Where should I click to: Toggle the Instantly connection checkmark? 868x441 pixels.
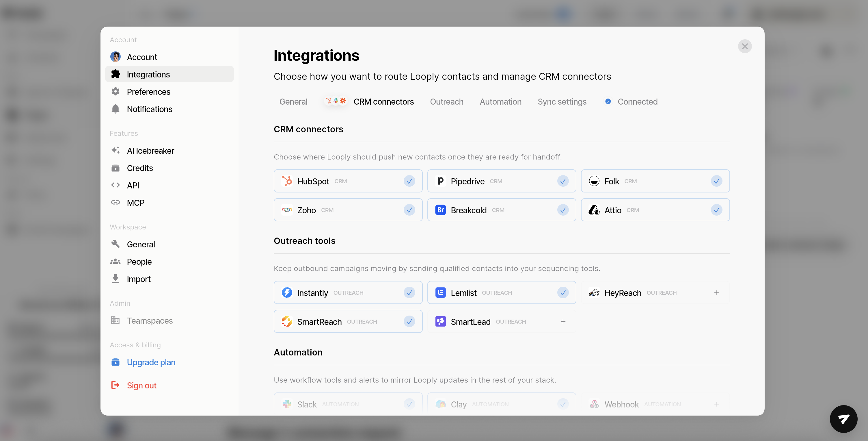tap(409, 292)
